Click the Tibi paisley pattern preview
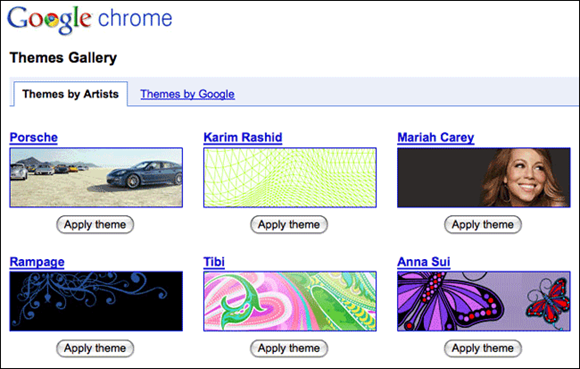The width and height of the screenshot is (580, 369). (290, 301)
